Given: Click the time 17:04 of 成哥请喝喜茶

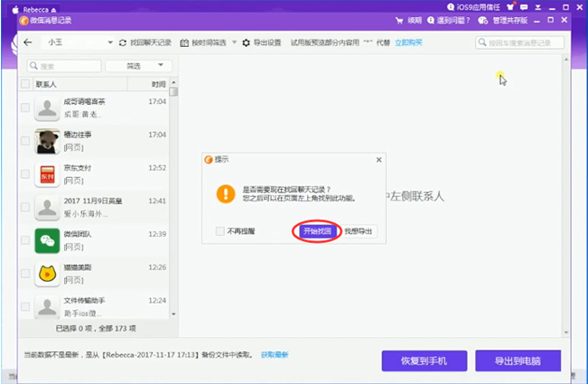Looking at the screenshot, I should tap(157, 101).
